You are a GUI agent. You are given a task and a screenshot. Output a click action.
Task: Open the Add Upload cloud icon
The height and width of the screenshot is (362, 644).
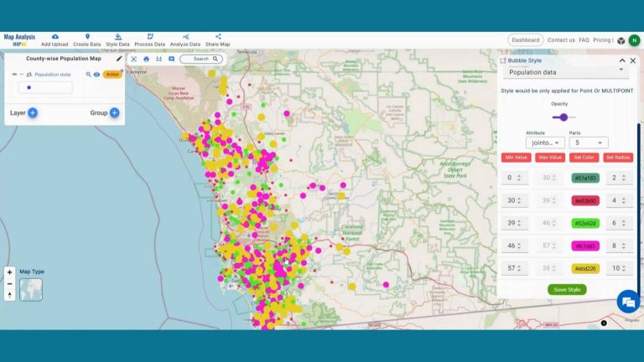click(55, 37)
